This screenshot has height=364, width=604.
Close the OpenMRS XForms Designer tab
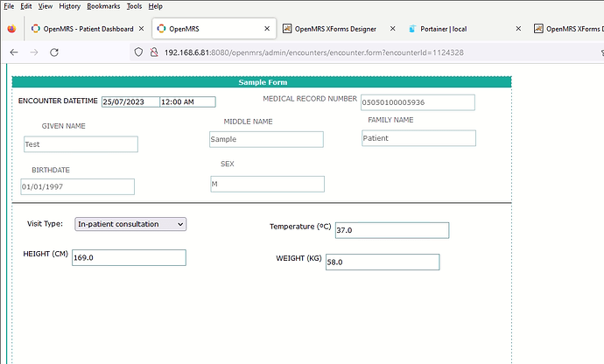click(x=394, y=29)
